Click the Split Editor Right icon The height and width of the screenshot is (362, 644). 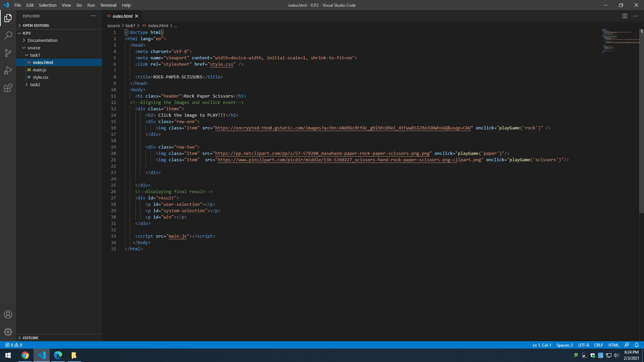[625, 16]
